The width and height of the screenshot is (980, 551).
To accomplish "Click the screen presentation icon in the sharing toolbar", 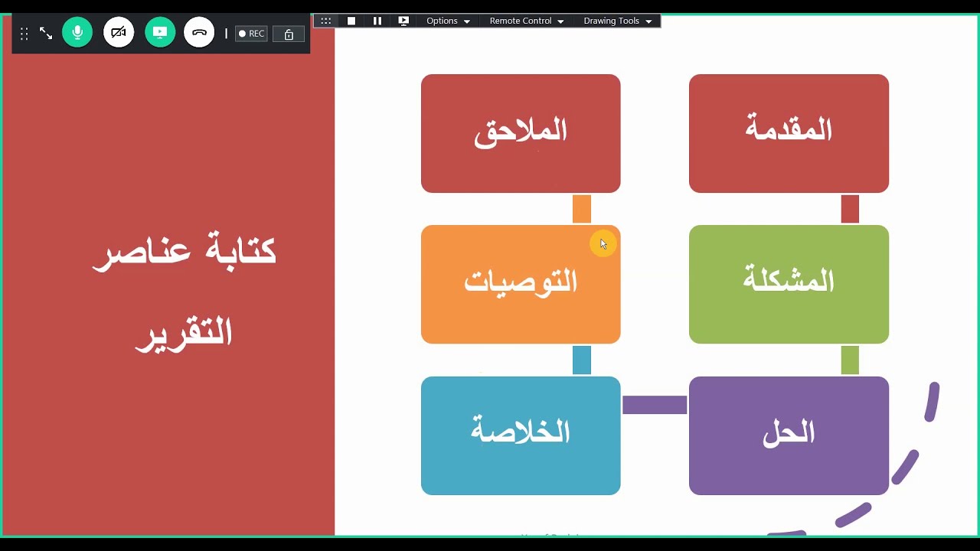I will tap(403, 21).
